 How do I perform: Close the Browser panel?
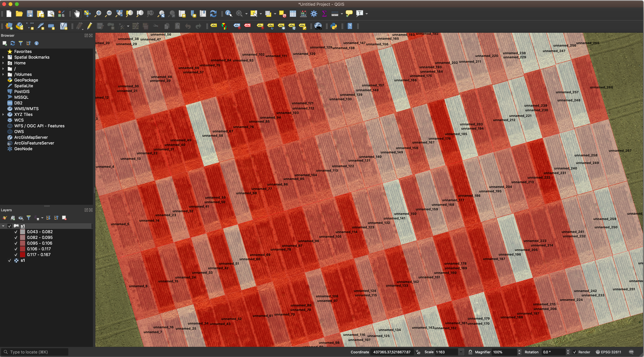(91, 35)
